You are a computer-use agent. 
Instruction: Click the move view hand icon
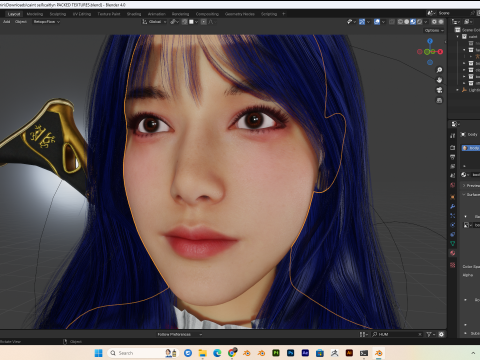coord(439,80)
